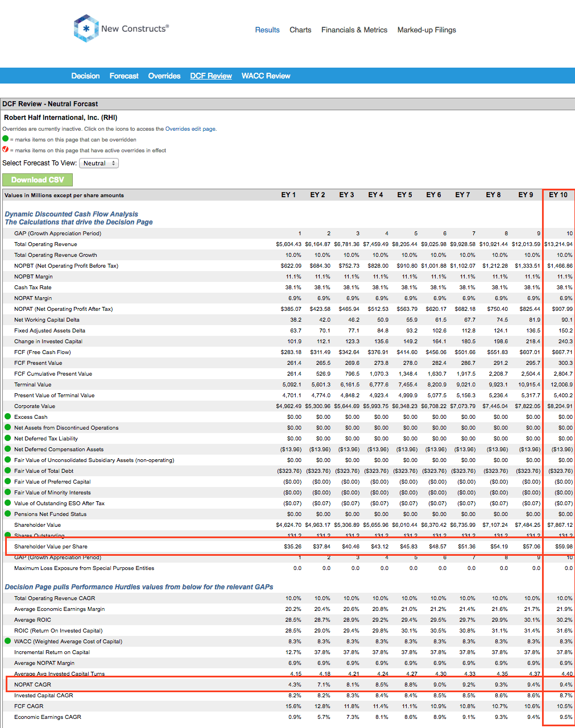Click green override icon for Excess Cash
The image size is (575, 728).
coord(8,417)
